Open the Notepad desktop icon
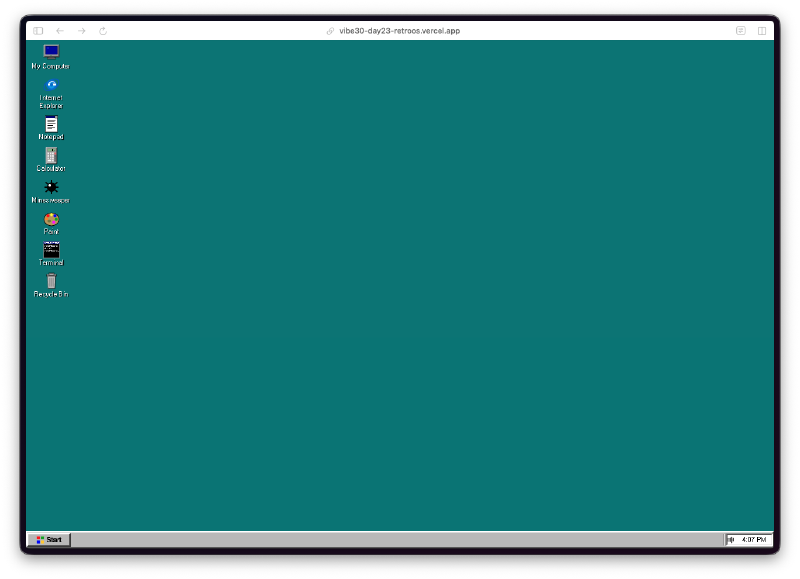 [51, 125]
